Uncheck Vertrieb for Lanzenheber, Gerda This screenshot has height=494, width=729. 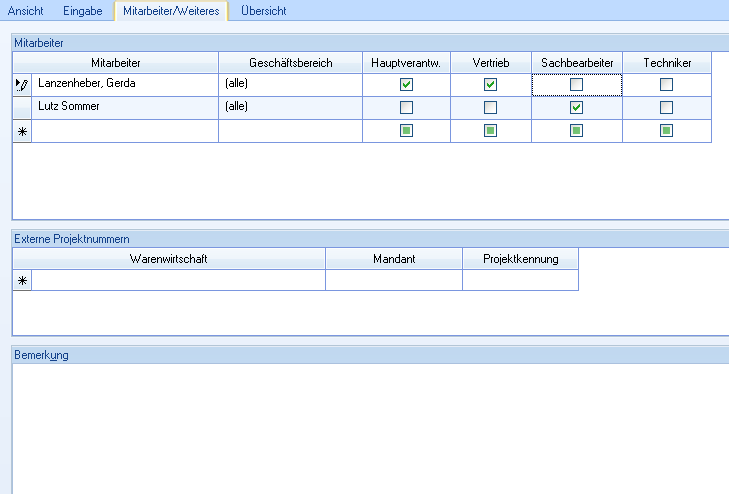490,85
